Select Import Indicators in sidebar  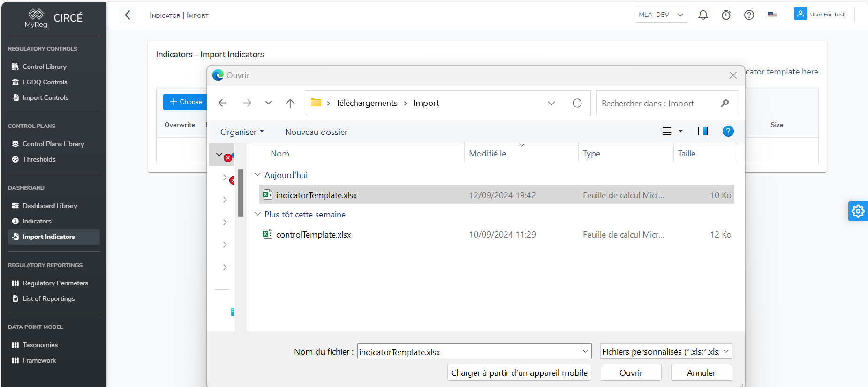[x=54, y=237]
